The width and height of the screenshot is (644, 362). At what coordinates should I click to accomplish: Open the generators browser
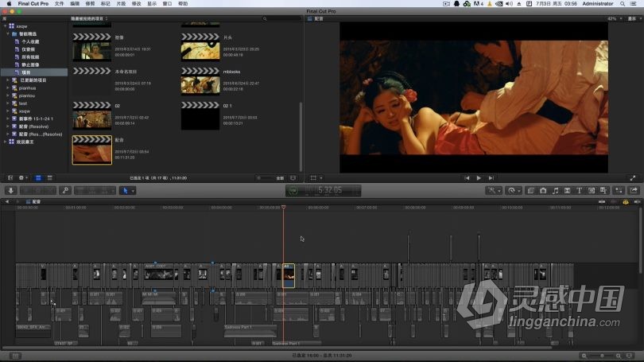[592, 191]
